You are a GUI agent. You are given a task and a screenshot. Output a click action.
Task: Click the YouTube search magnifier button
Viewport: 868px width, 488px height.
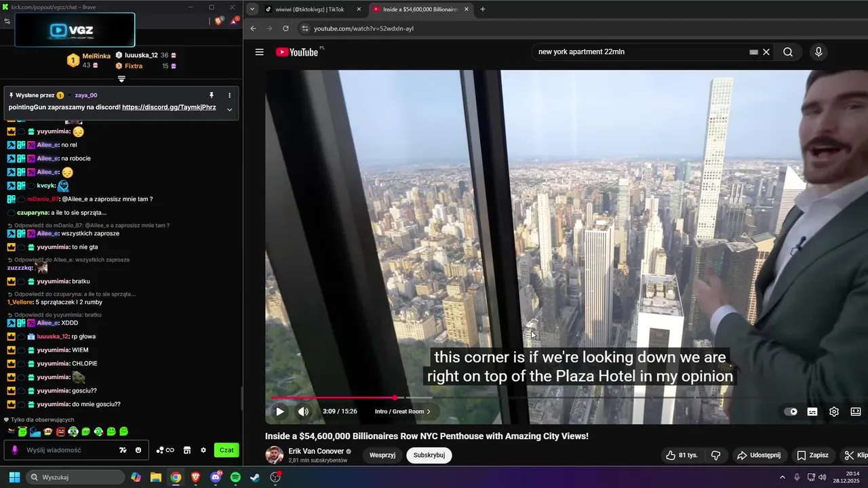tap(788, 52)
